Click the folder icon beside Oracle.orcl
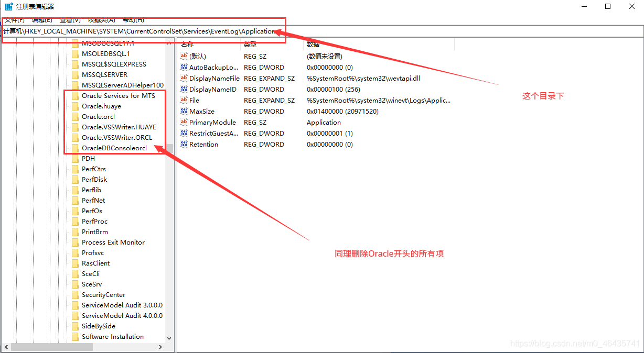 tap(75, 116)
